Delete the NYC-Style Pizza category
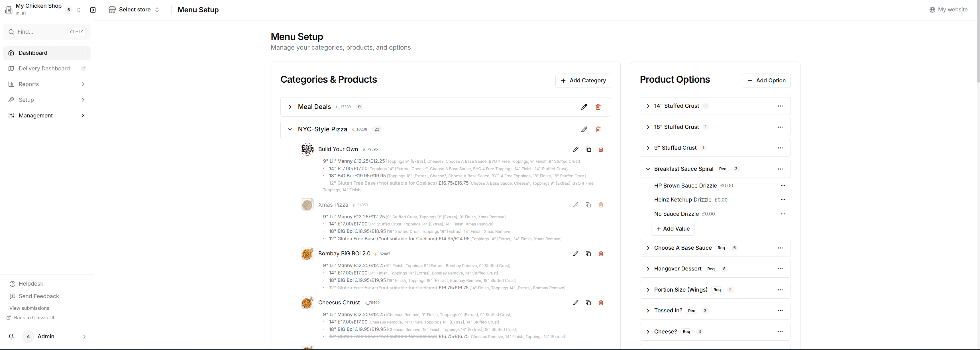This screenshot has width=980, height=350. coord(598,129)
